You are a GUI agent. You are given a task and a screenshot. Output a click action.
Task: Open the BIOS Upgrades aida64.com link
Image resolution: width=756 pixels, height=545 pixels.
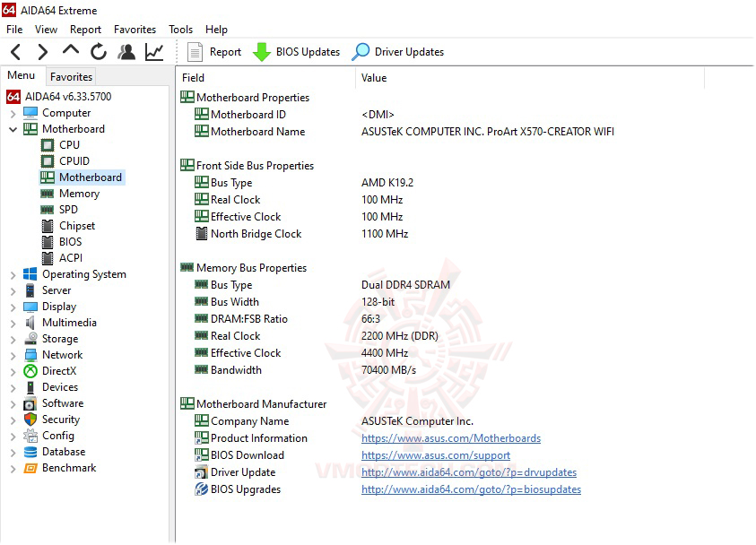click(x=471, y=489)
